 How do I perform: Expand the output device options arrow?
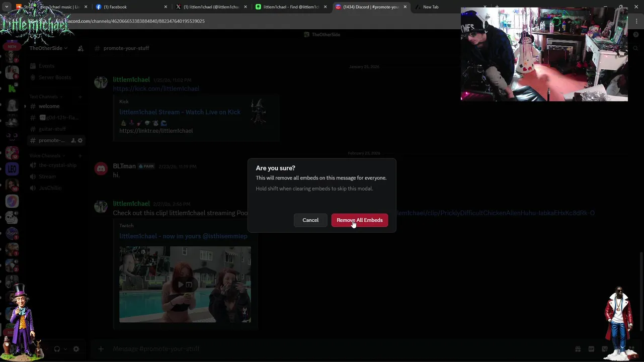click(x=65, y=349)
